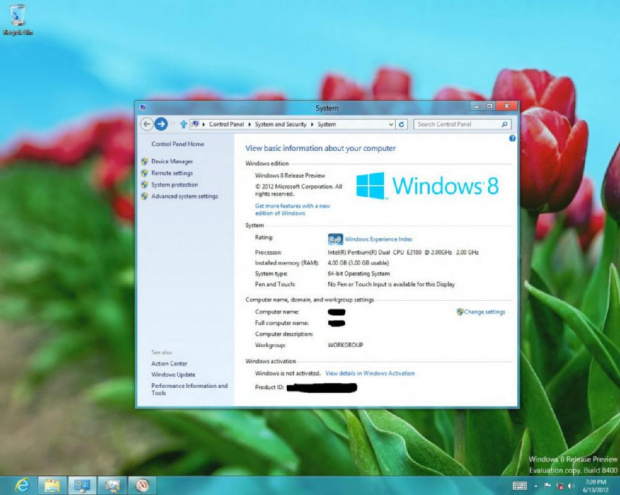Click the 'WORKGROUP' value
The image size is (620, 495).
point(345,345)
